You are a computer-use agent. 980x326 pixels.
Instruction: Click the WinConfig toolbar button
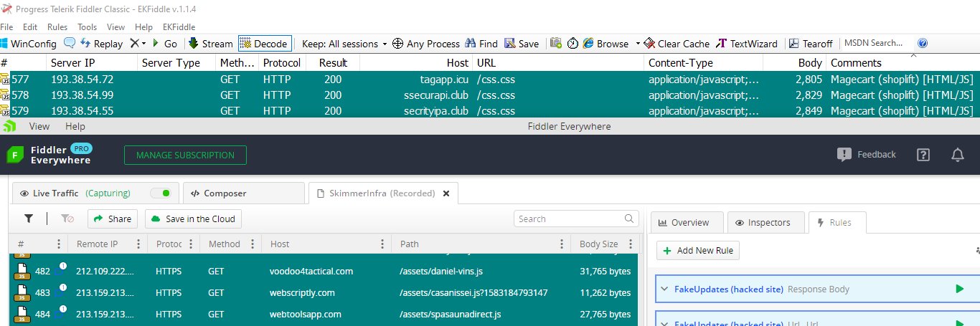click(x=29, y=44)
